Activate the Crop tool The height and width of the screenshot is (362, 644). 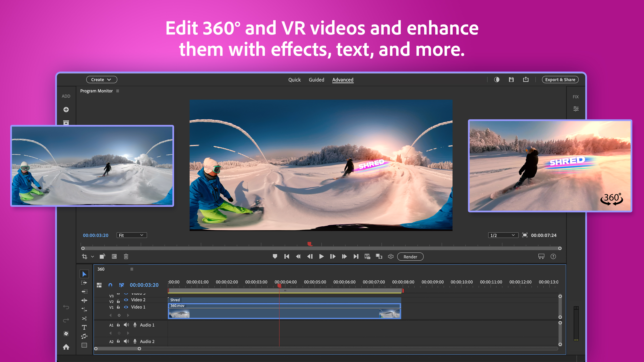click(x=85, y=257)
